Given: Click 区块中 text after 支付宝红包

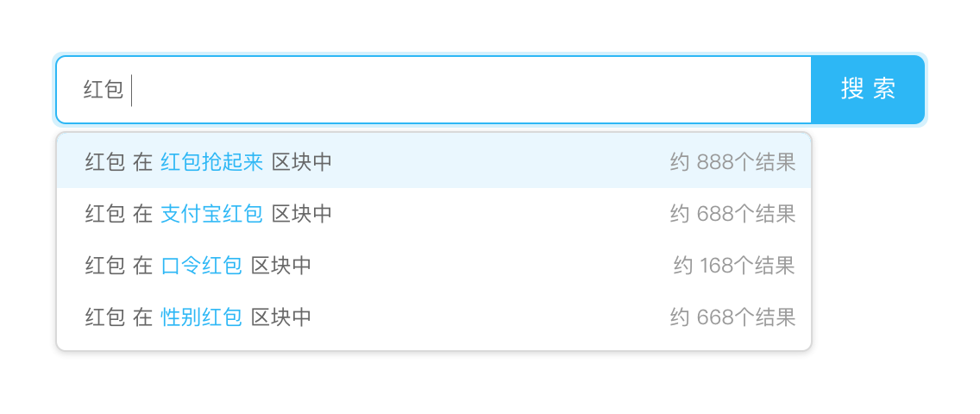Looking at the screenshot, I should tap(302, 214).
